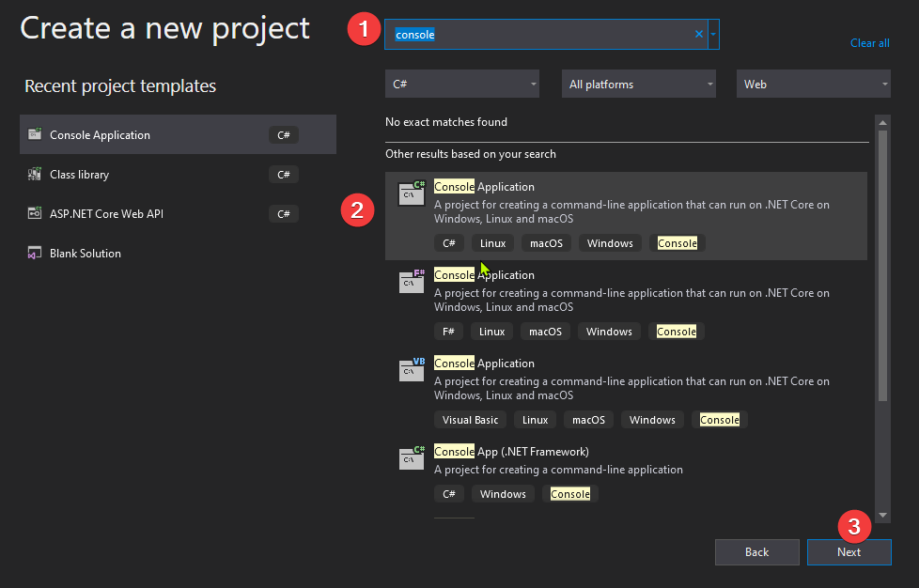Image resolution: width=919 pixels, height=588 pixels.
Task: Click C# tag on ASP.NET Core Web API row
Action: (284, 213)
